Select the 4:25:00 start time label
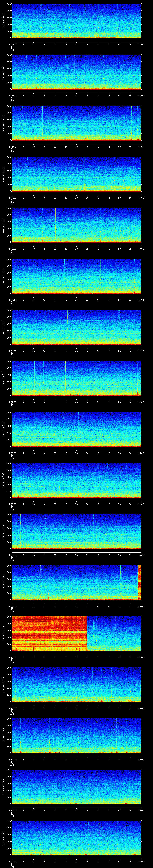 pos(12,606)
